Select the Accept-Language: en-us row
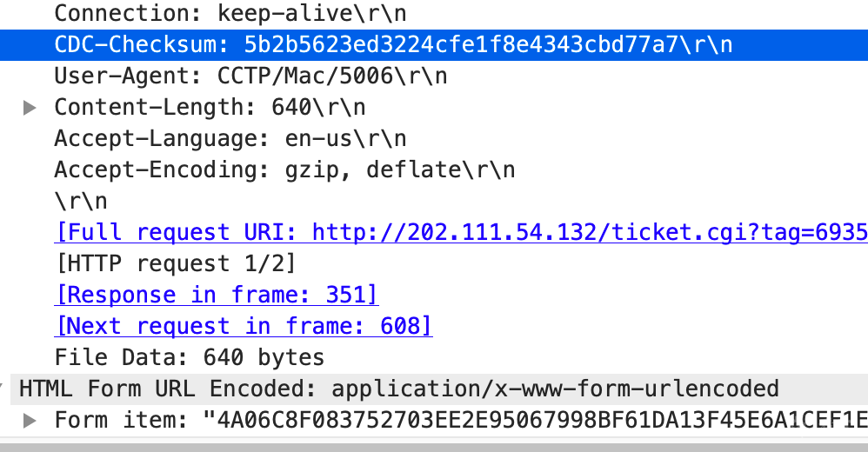 pyautogui.click(x=230, y=139)
